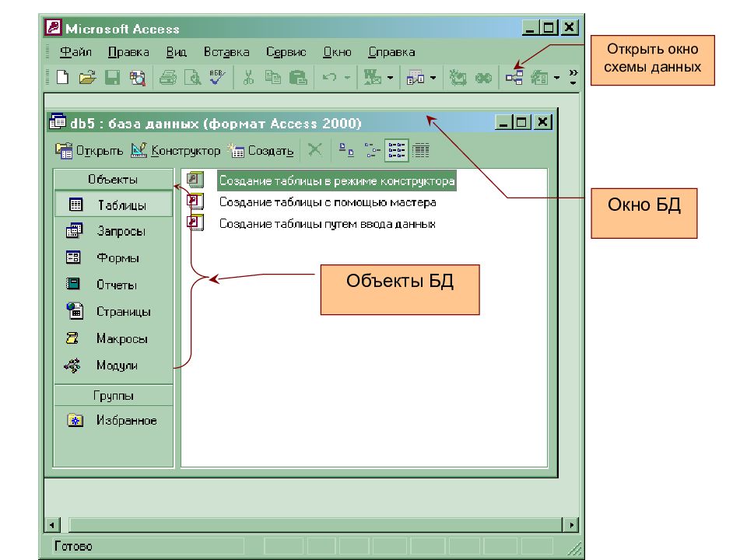Run the spelling check (ABC checkmark) icon

[x=218, y=77]
